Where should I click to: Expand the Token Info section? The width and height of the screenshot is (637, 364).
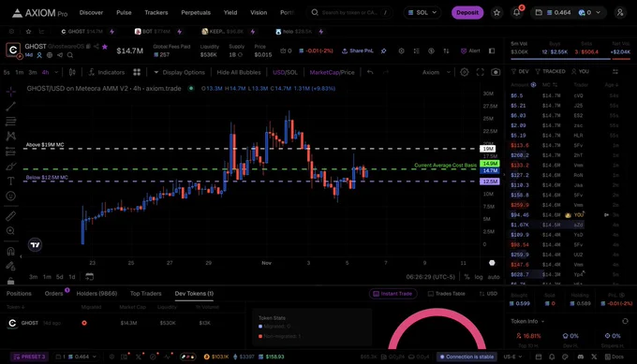(x=527, y=321)
